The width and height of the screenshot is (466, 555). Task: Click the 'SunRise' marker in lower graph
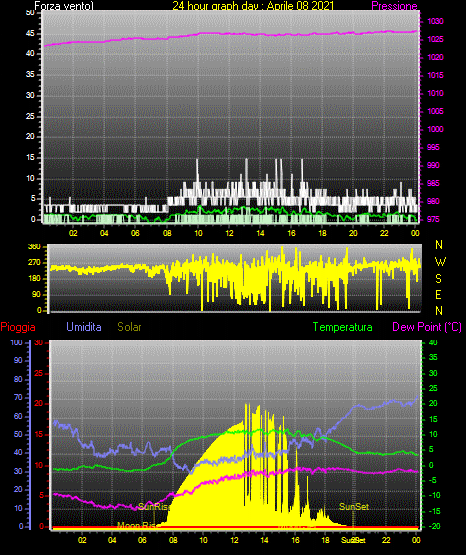click(x=153, y=507)
